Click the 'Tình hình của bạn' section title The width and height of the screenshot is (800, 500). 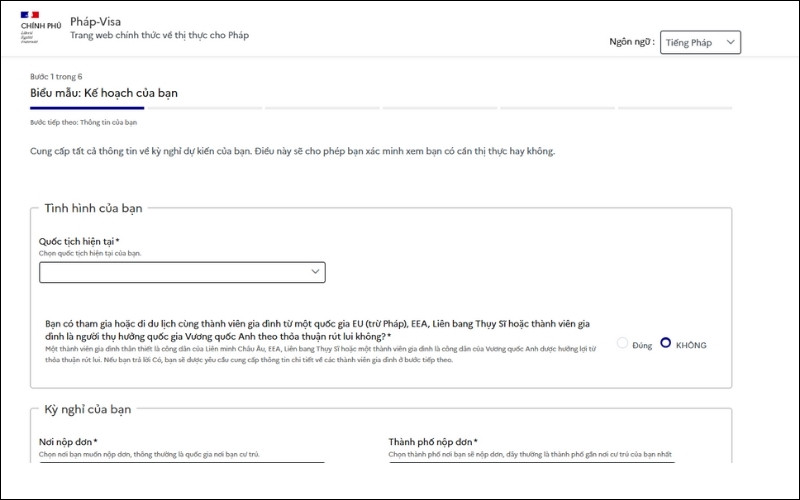point(95,208)
